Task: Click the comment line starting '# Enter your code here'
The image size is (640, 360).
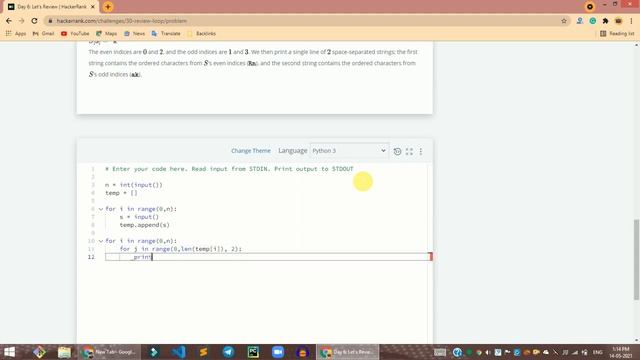Action: pyautogui.click(x=229, y=169)
